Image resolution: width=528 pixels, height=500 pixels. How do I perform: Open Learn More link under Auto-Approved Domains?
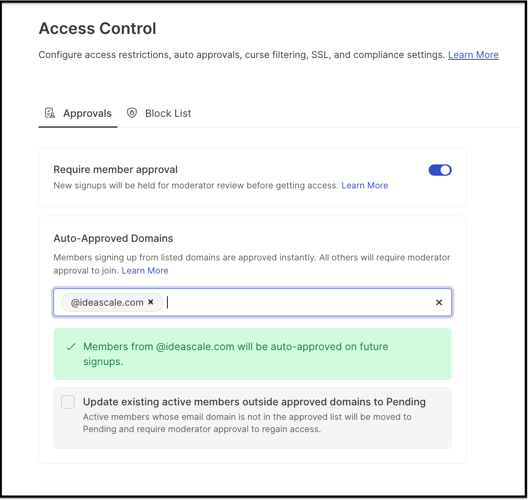(145, 271)
